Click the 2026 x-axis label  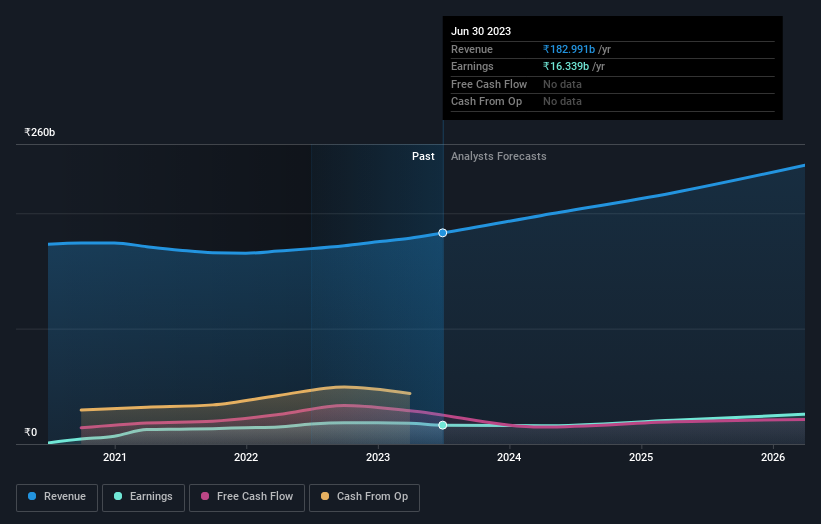[x=773, y=458]
